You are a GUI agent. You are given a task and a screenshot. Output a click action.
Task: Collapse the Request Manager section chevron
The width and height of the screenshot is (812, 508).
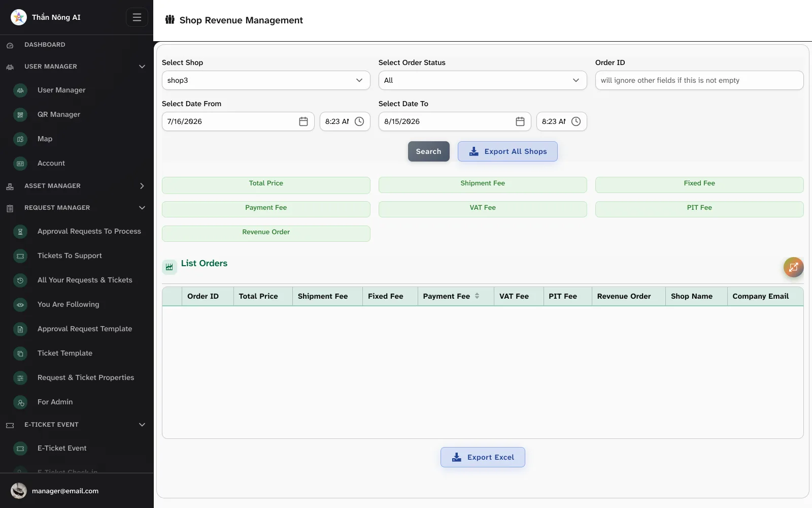(x=142, y=208)
